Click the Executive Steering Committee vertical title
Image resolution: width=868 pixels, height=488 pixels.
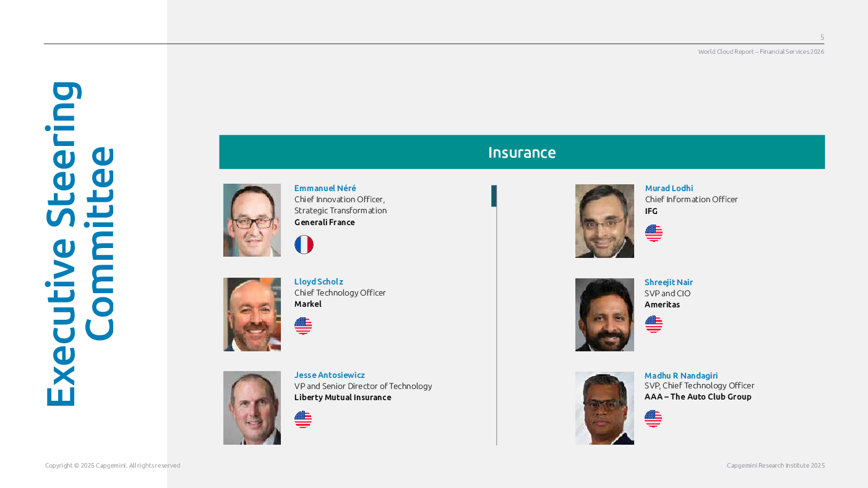(80, 244)
